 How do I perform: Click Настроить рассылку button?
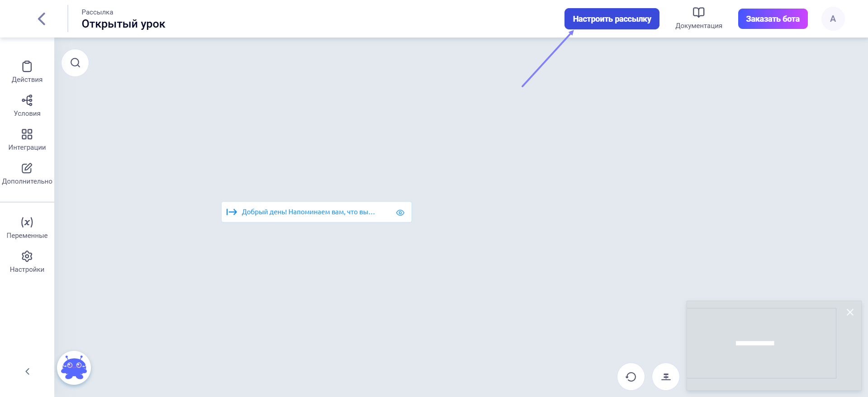pos(612,19)
